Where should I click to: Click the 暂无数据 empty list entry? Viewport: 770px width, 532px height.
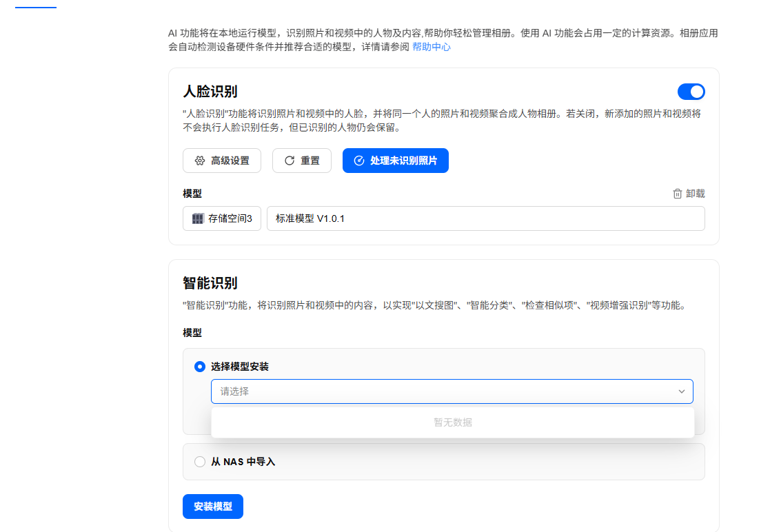[x=452, y=422]
